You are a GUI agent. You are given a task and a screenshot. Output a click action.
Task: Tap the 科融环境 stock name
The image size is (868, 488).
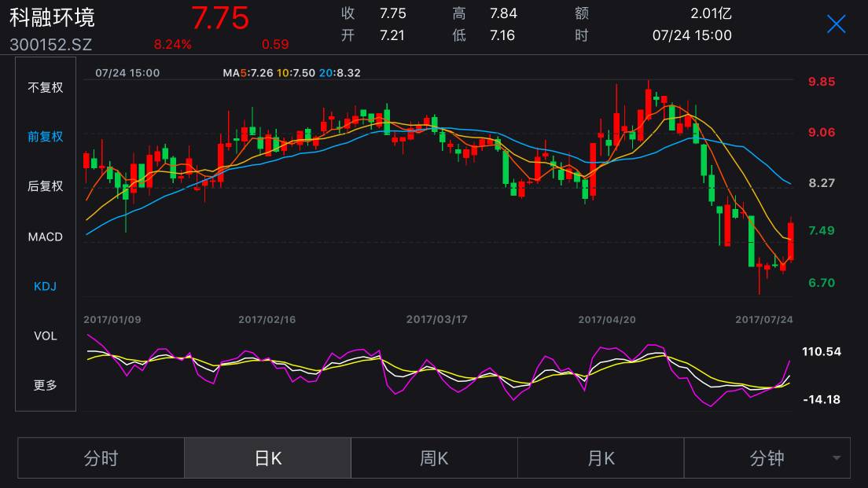click(53, 17)
